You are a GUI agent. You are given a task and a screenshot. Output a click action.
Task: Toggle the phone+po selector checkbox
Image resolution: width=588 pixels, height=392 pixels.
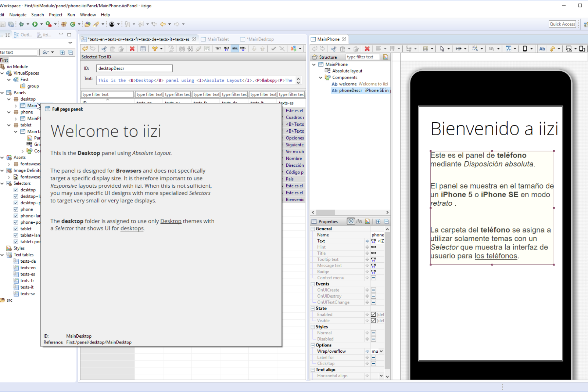[x=16, y=222]
